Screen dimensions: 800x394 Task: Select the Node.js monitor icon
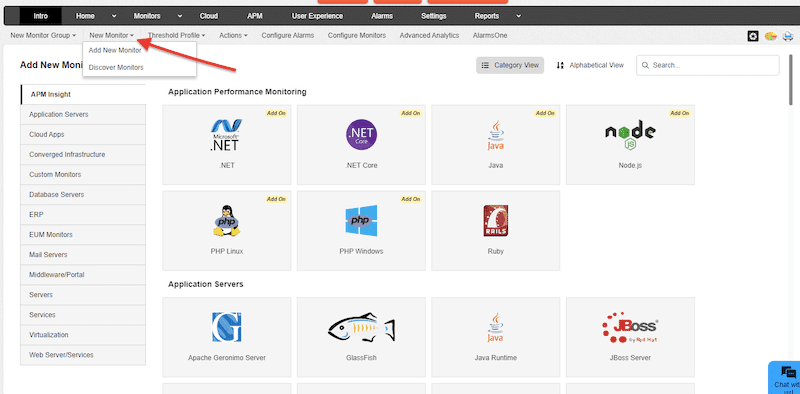point(630,135)
